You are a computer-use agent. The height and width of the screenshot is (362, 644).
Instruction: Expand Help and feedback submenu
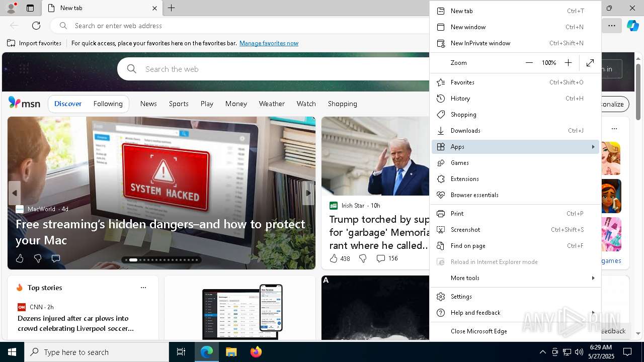[515, 313]
